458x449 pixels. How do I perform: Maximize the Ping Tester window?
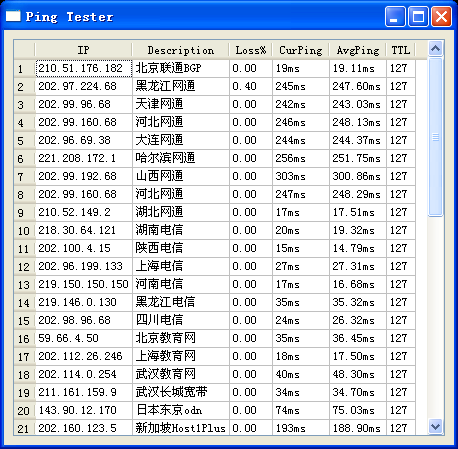pyautogui.click(x=418, y=16)
